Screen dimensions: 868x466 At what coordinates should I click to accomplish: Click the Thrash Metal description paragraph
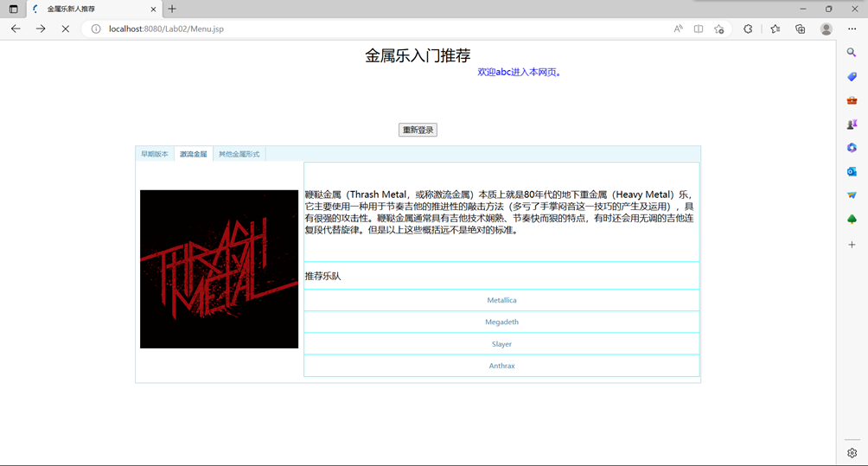pyautogui.click(x=500, y=212)
